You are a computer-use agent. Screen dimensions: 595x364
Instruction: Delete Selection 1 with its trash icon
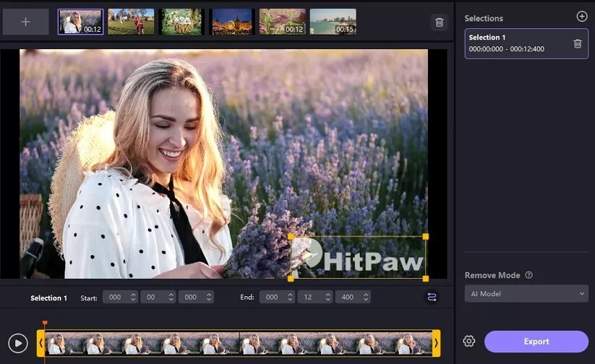(x=578, y=43)
